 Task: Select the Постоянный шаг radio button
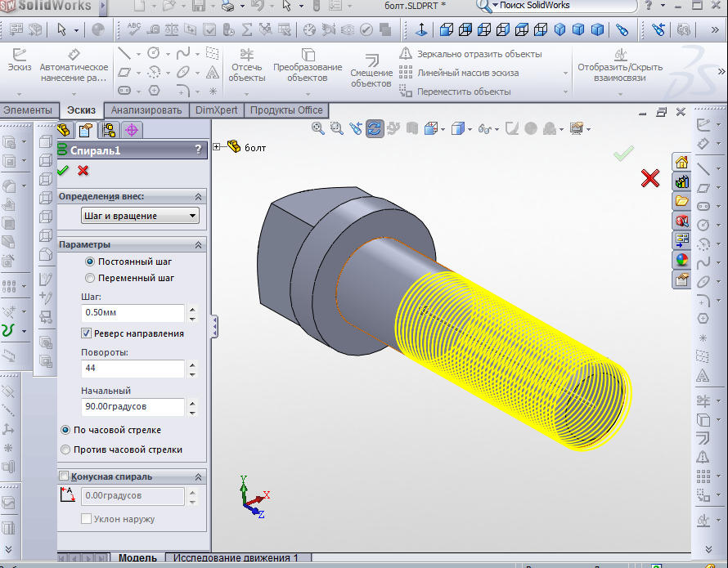tap(90, 262)
